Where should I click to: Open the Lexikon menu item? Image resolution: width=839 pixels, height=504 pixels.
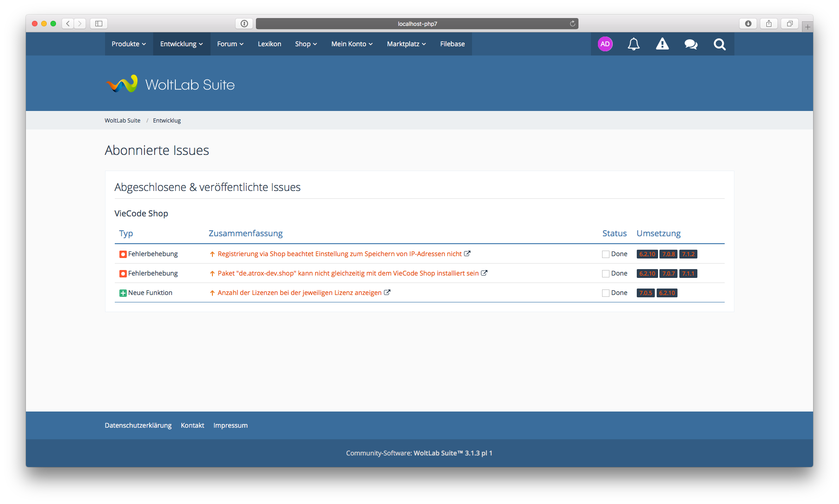269,44
